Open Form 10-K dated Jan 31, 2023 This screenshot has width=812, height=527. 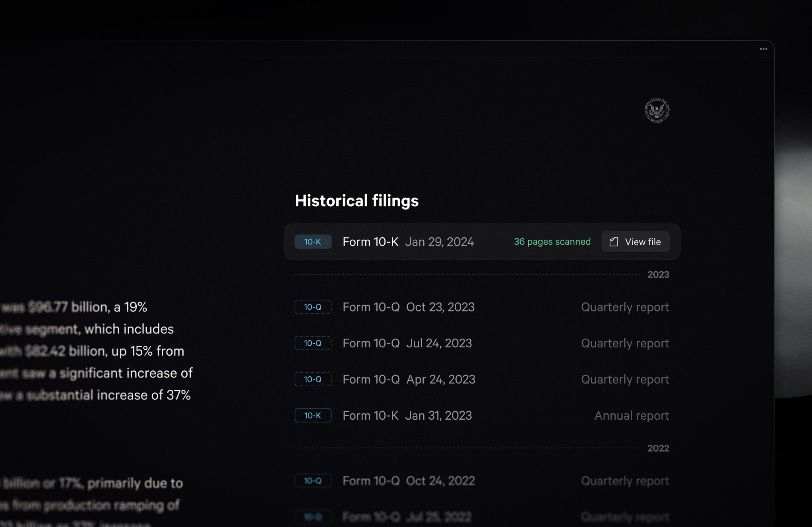tap(407, 415)
